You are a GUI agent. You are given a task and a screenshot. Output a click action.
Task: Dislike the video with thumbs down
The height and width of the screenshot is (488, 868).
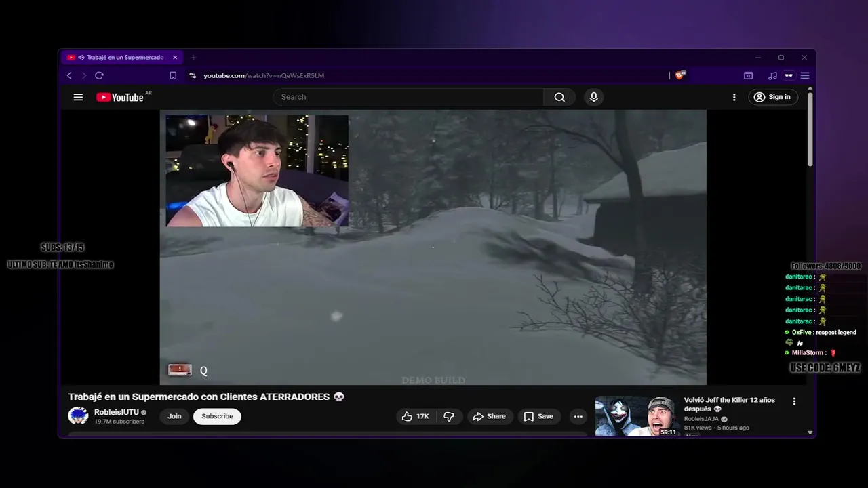448,416
